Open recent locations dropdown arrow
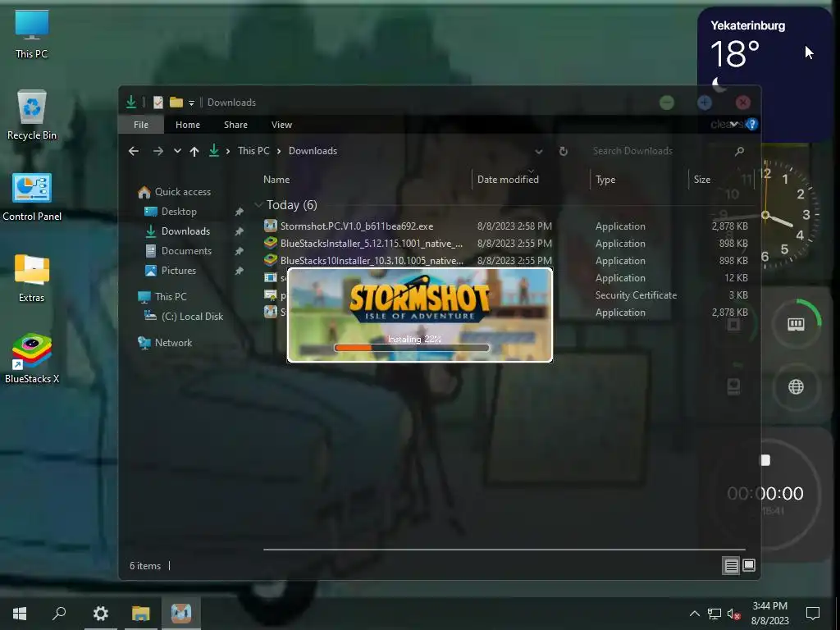This screenshot has height=630, width=840. point(177,151)
